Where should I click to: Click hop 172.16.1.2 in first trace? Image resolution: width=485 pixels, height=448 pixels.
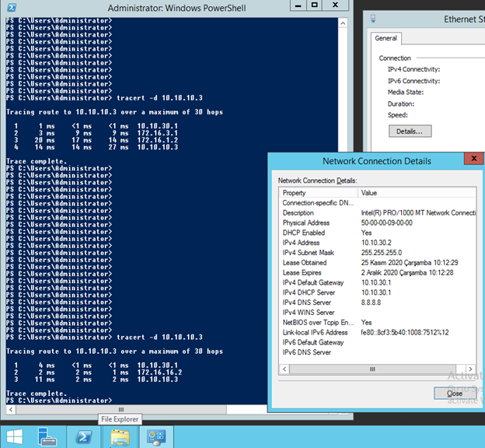pos(158,140)
